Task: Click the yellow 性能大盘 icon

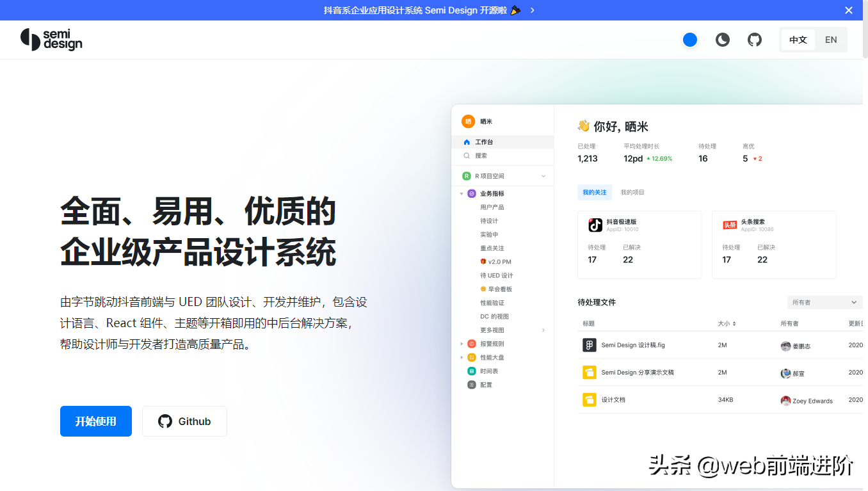Action: (472, 357)
